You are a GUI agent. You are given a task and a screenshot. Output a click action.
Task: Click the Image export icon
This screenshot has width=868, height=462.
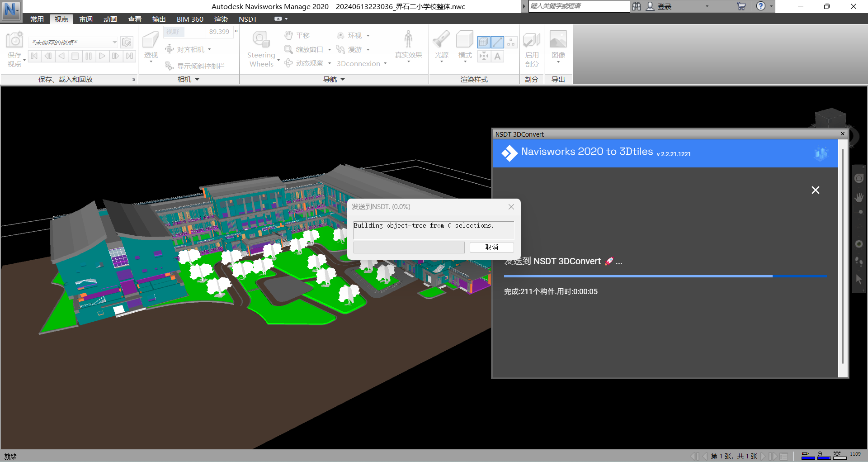tap(558, 39)
